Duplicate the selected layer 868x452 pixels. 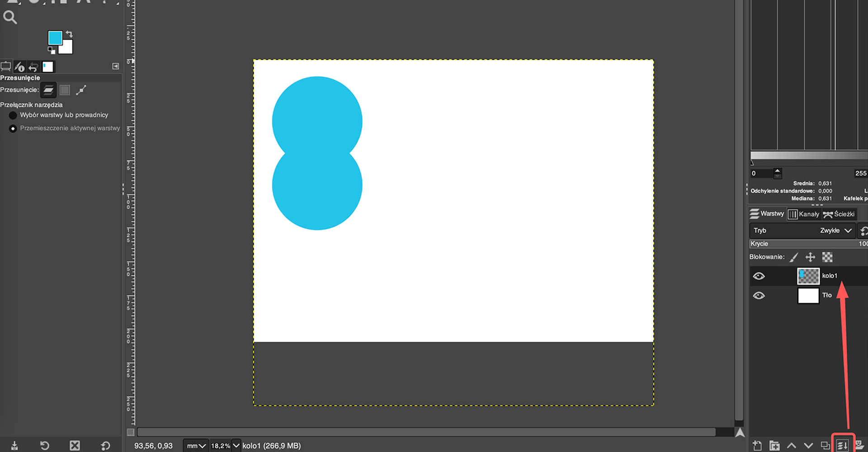point(826,446)
